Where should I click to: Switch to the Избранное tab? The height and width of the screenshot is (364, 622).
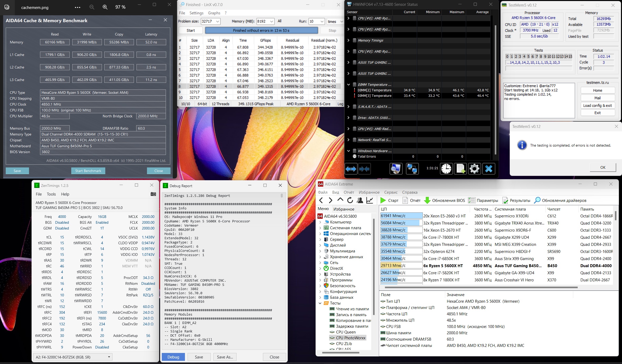[344, 209]
